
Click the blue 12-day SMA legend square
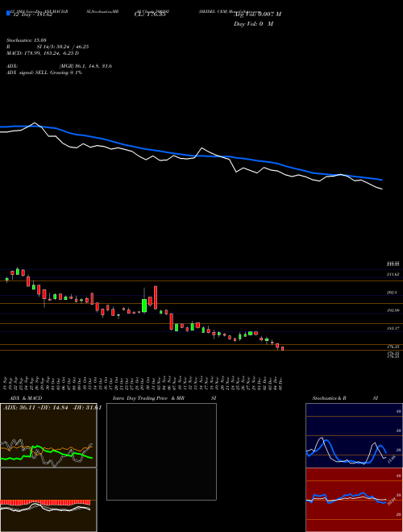pos(8,13)
